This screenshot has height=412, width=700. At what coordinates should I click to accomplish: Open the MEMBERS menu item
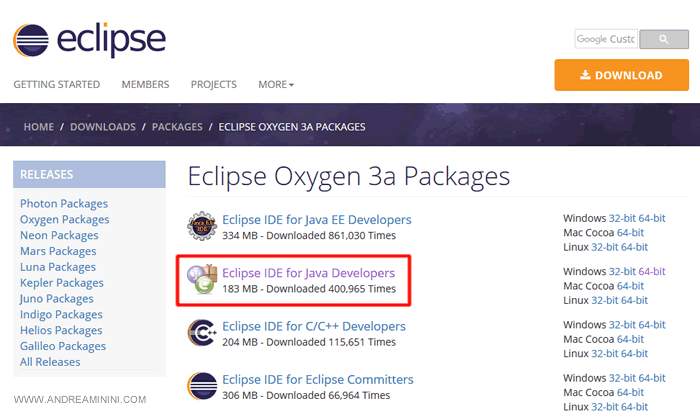145,85
